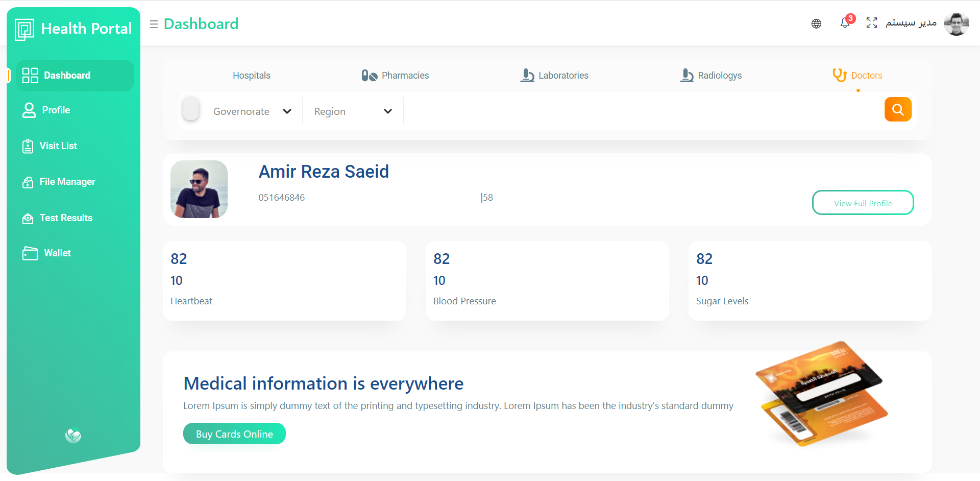Click the name Amir Reza Saeid

coord(324,172)
